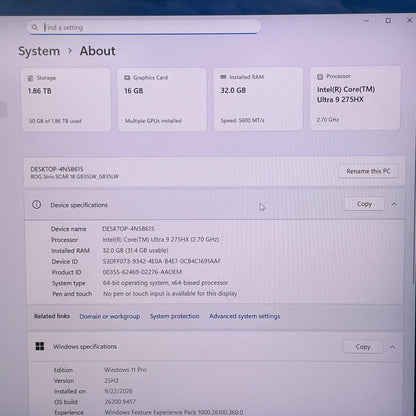Click the Installed RAM chip icon
Viewport: 416px width, 416px height.
point(223,77)
